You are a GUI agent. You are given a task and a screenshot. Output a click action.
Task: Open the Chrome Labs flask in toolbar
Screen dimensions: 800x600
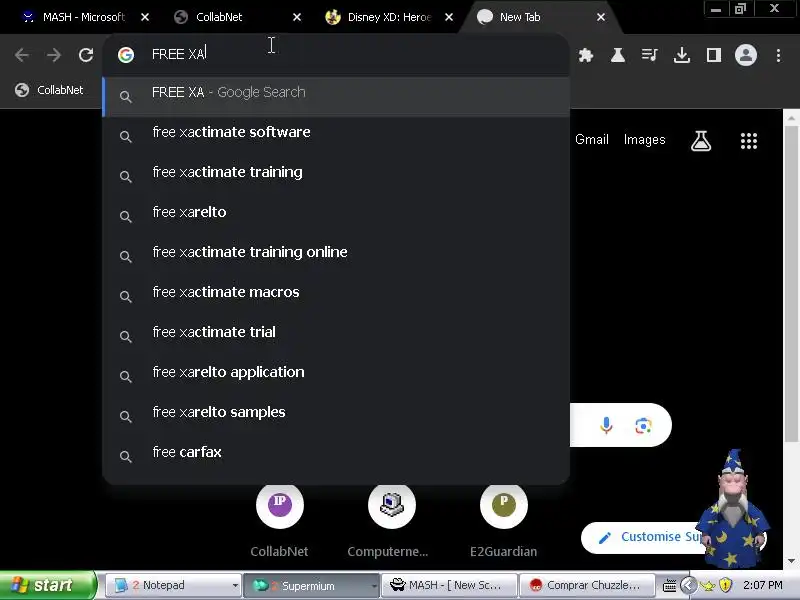[x=618, y=55]
